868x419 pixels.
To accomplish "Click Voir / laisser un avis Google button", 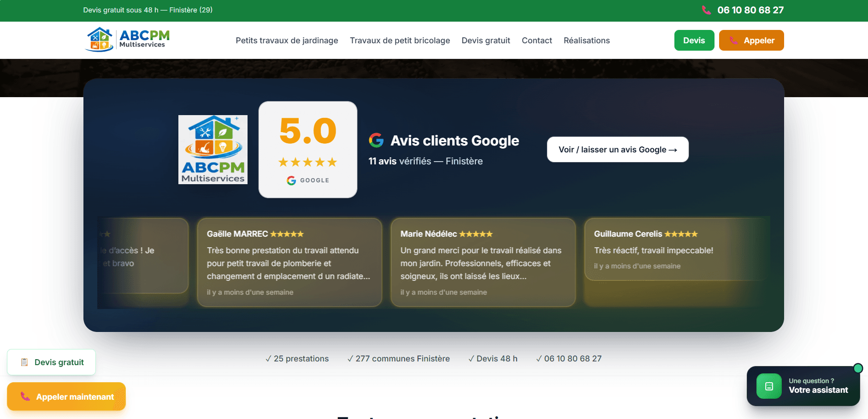I will pyautogui.click(x=618, y=150).
